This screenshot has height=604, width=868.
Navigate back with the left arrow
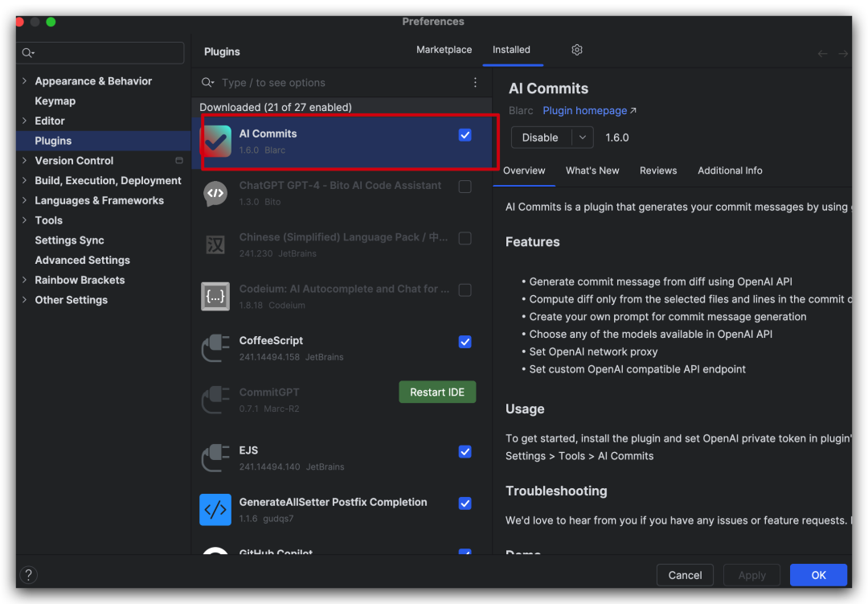coord(823,53)
